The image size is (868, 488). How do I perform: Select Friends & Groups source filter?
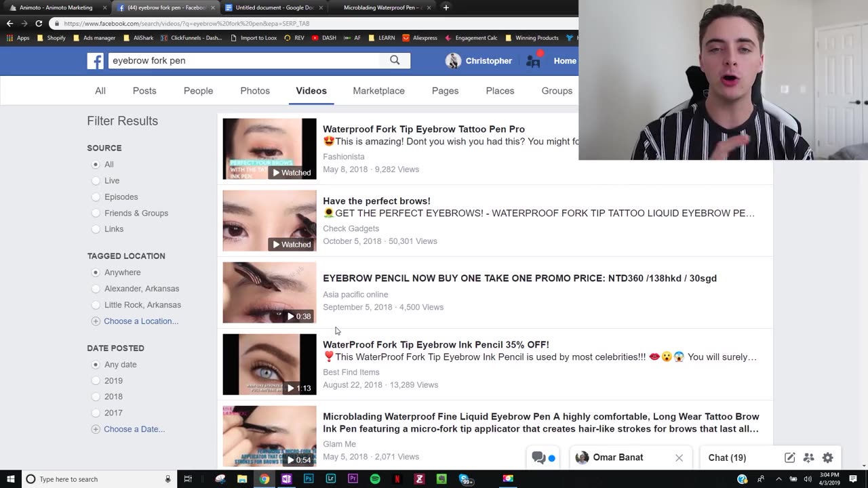[96, 213]
